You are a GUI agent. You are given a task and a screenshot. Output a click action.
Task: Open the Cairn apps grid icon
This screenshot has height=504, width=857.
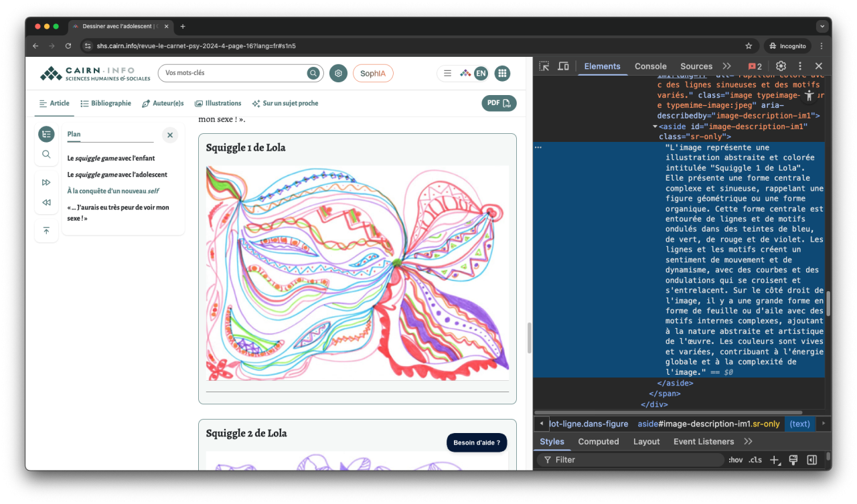pyautogui.click(x=502, y=73)
